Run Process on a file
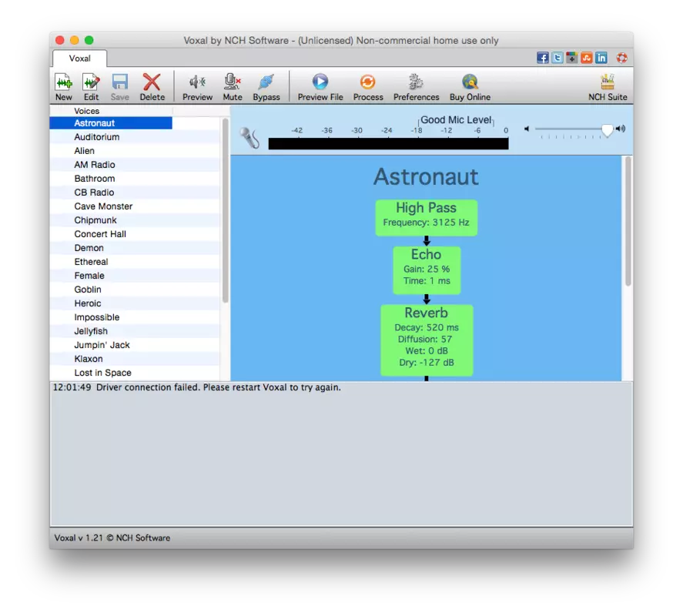Screen dimensions: 683x616 tap(368, 87)
